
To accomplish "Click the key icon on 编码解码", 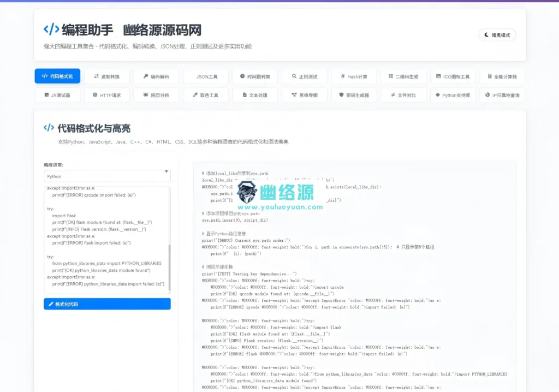I will click(x=146, y=76).
